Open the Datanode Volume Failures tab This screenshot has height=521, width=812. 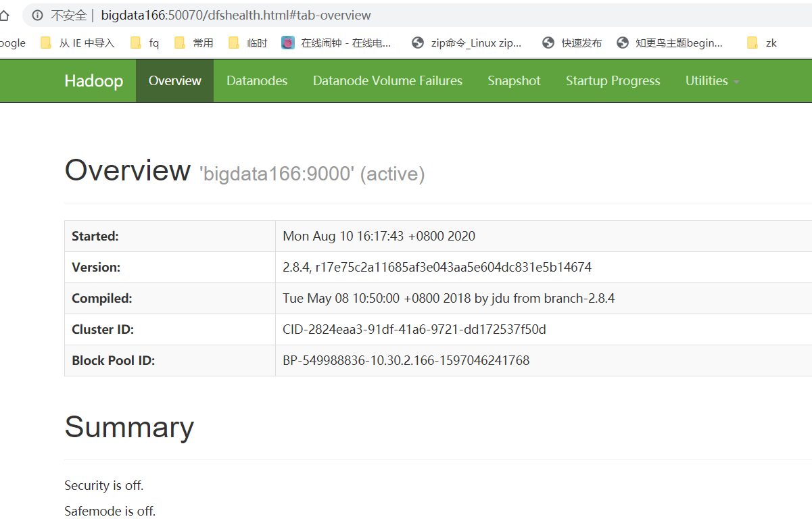[x=387, y=81]
